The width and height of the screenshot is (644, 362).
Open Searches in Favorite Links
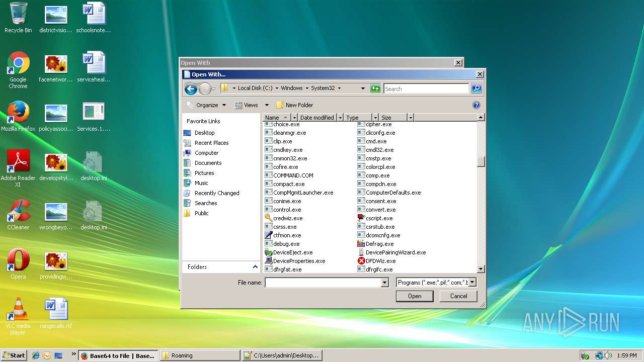pyautogui.click(x=201, y=203)
